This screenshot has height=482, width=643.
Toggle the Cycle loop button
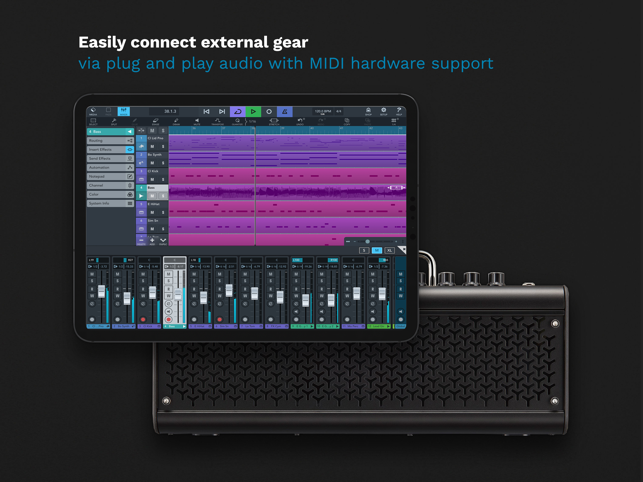pyautogui.click(x=237, y=111)
